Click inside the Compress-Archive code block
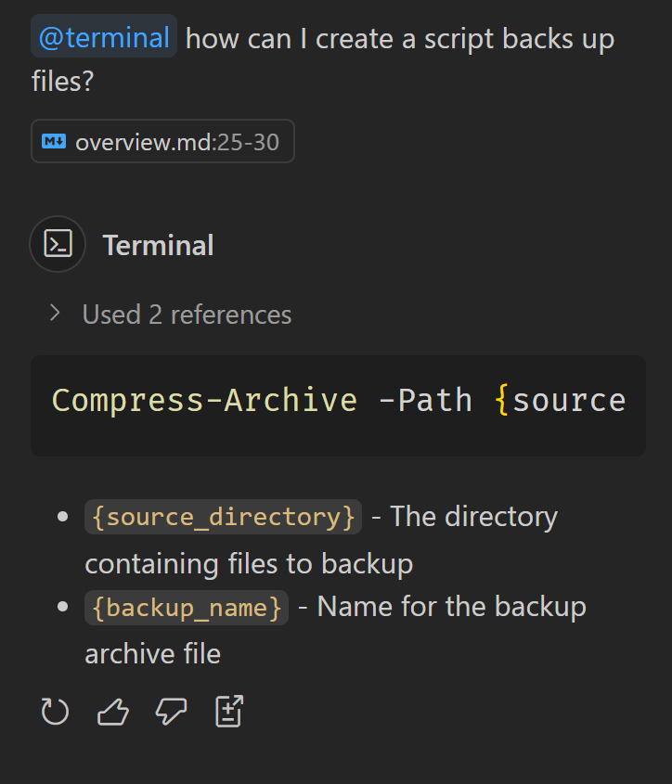The image size is (672, 784). point(338,405)
